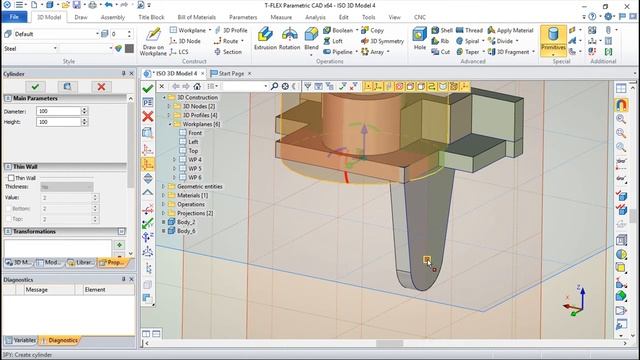Create a Boolean operation

[x=338, y=30]
